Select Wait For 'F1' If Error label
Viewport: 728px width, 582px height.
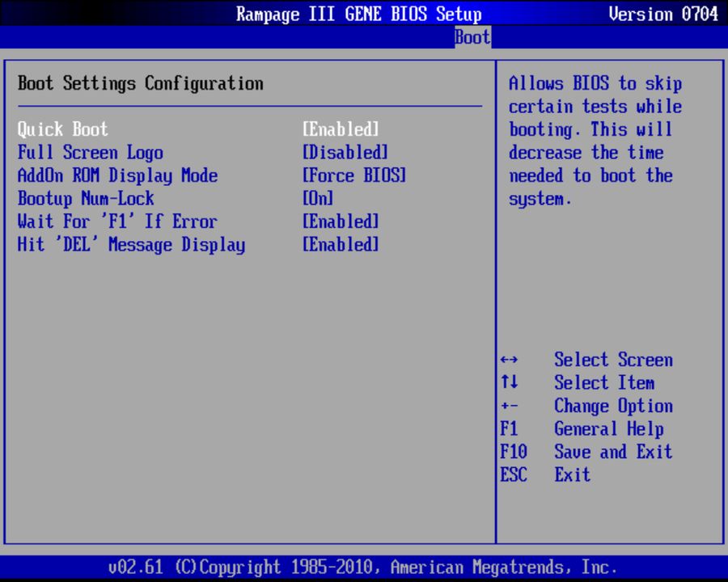[117, 221]
